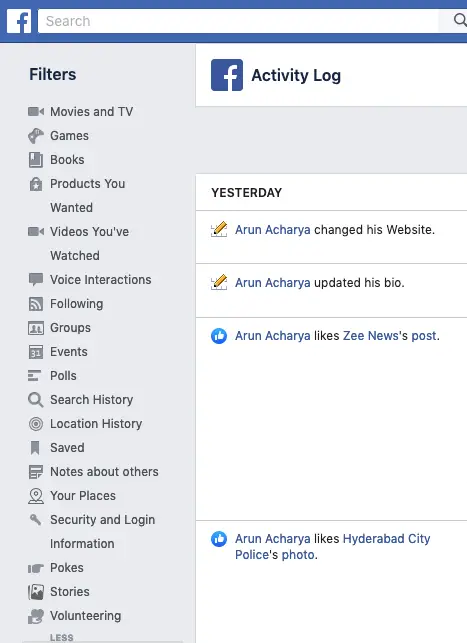Click the Following RSS icon
Viewport: 467px width, 643px height.
tap(36, 304)
